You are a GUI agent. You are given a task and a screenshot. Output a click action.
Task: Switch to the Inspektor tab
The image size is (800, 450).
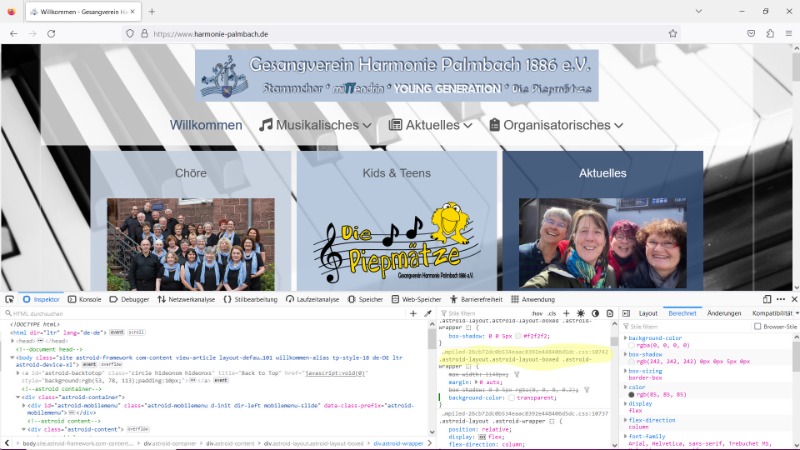click(41, 299)
